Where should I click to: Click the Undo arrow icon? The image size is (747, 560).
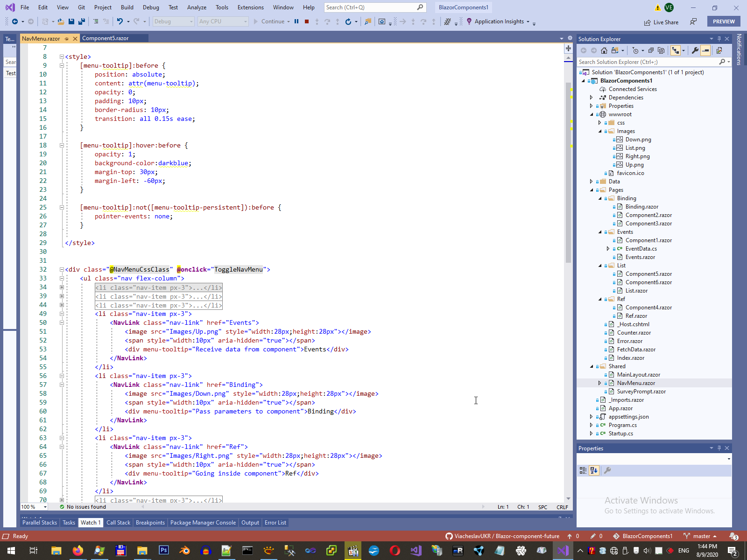point(120,21)
